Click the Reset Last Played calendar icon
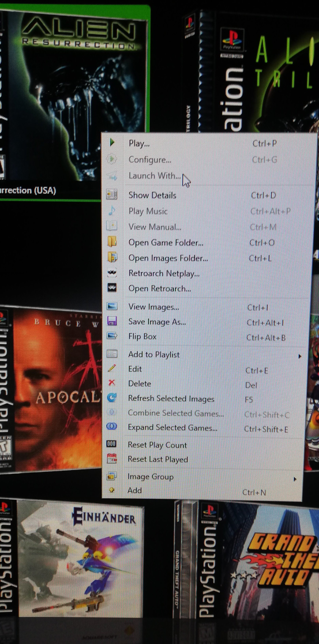This screenshot has width=319, height=644. 112,459
